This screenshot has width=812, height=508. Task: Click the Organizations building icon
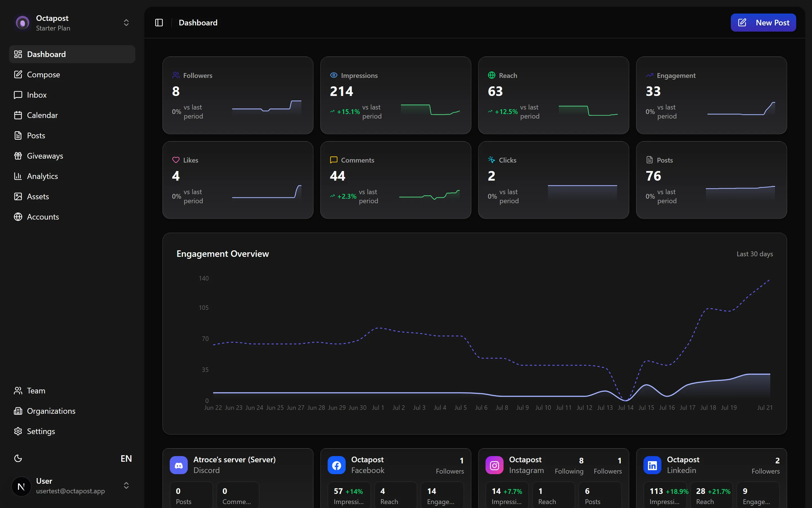(18, 411)
